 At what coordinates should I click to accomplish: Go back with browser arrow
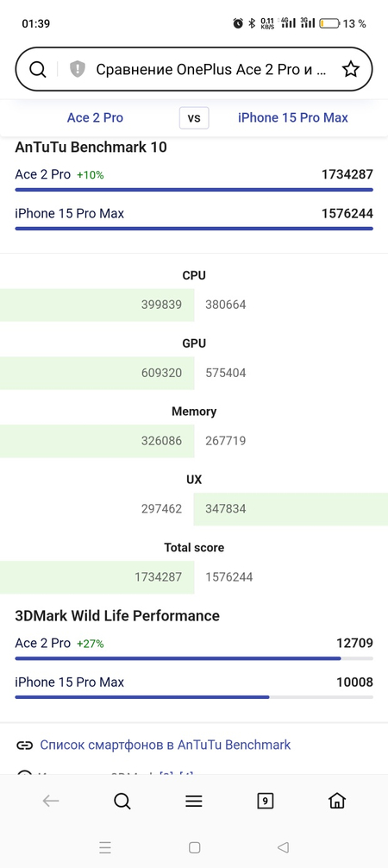pyautogui.click(x=50, y=801)
